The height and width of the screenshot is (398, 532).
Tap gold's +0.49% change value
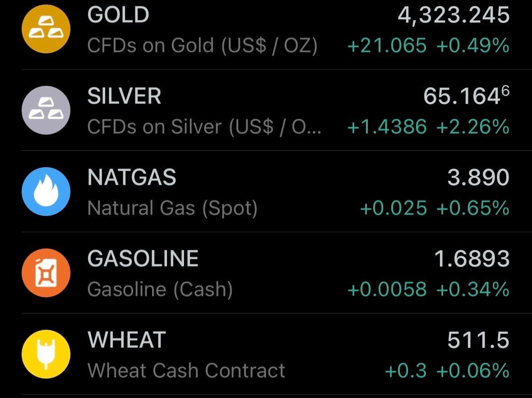(x=473, y=46)
